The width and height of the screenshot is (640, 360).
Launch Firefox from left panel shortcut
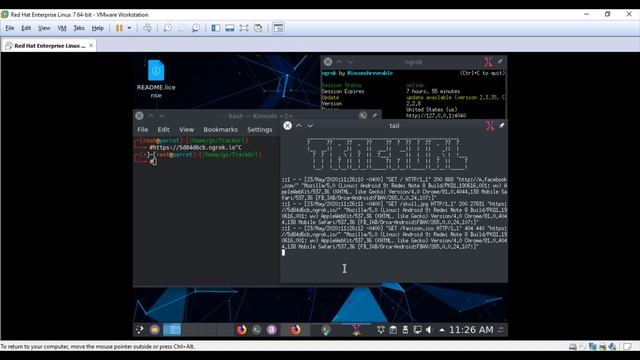click(x=242, y=329)
